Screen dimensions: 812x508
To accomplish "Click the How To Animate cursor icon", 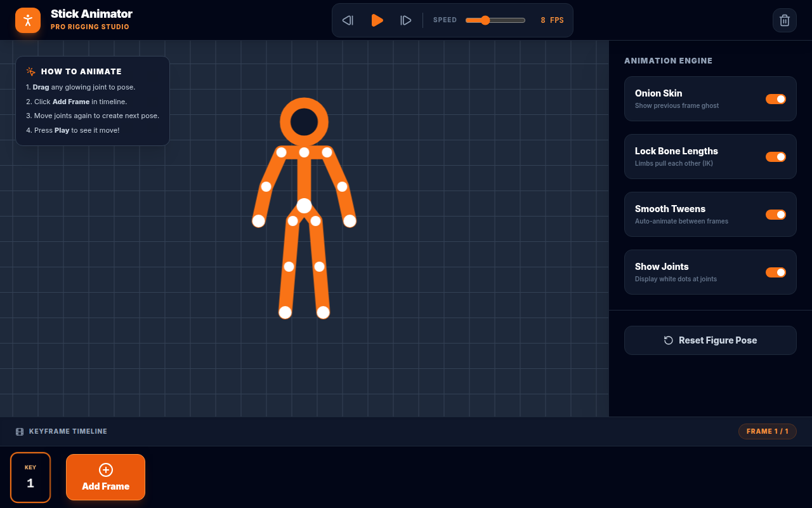I will tap(30, 72).
